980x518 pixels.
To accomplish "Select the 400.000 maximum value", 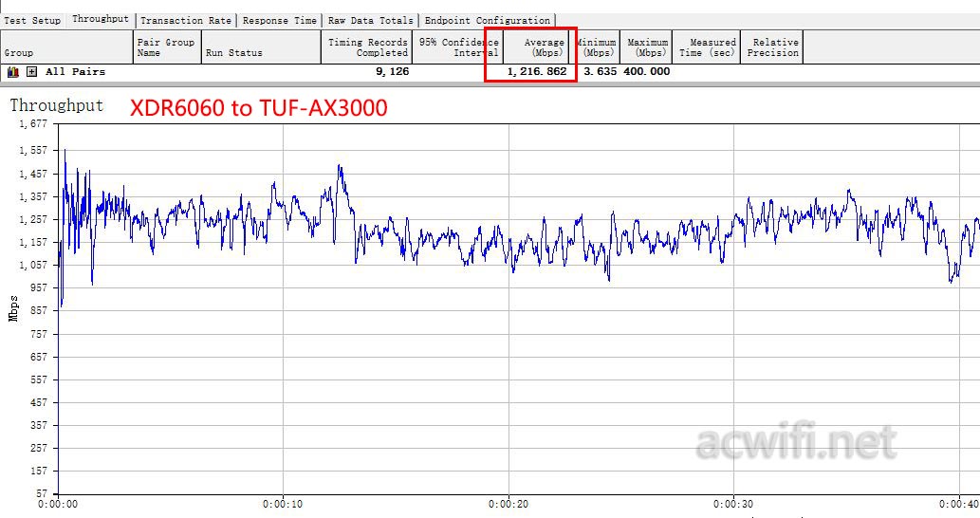I will 647,72.
